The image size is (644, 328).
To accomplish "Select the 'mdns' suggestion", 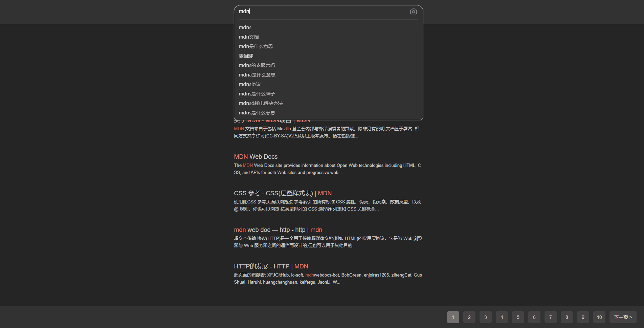I will click(245, 27).
